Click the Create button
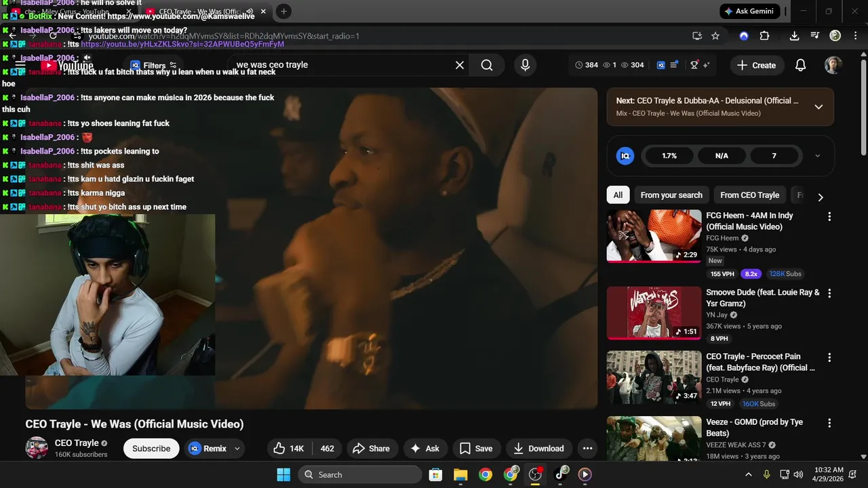868x488 pixels. (x=757, y=65)
